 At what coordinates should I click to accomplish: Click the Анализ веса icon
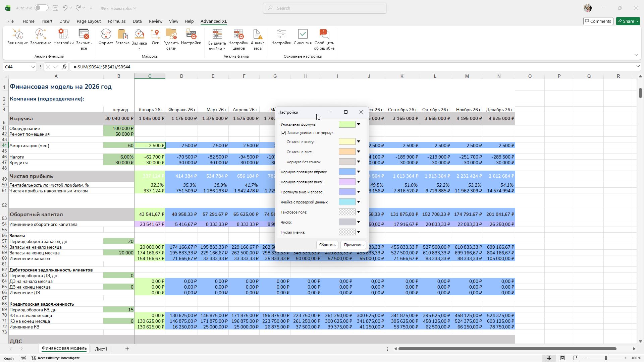click(257, 34)
